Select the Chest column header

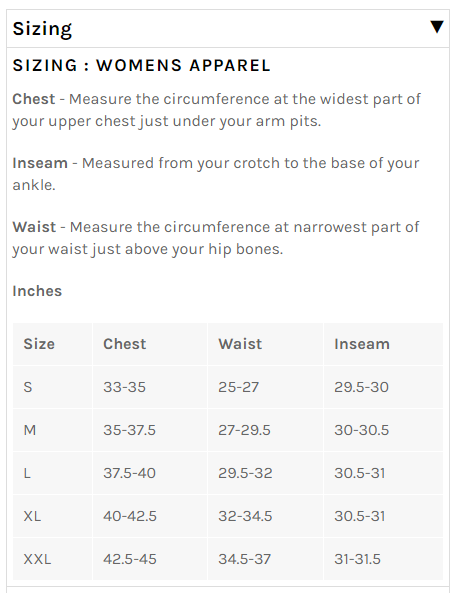(124, 344)
